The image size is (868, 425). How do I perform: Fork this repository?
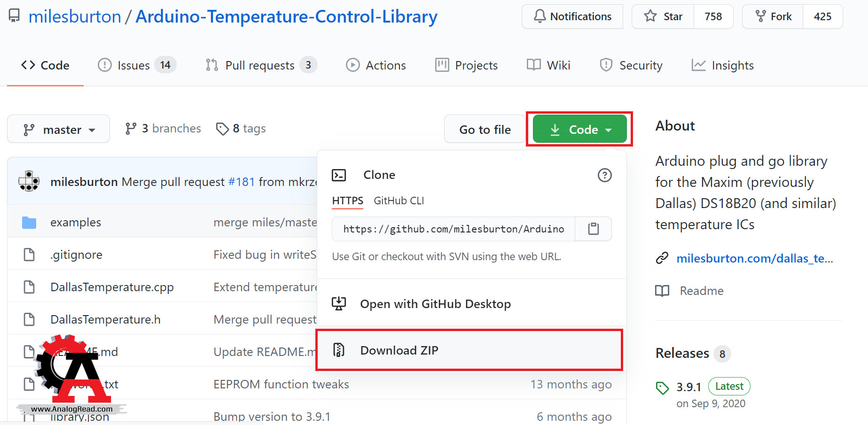click(773, 16)
